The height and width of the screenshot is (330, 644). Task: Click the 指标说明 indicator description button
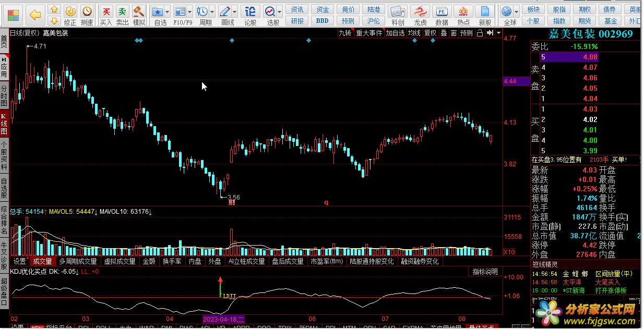(x=485, y=272)
